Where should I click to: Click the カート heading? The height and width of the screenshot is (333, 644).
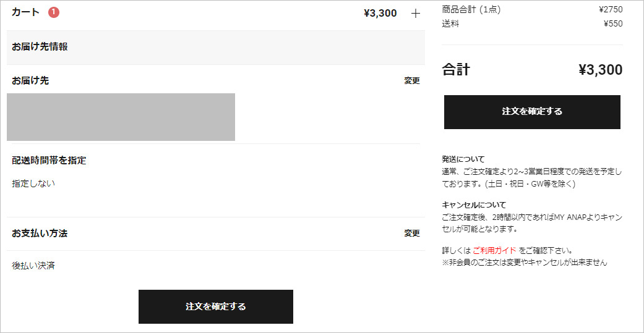coord(25,12)
